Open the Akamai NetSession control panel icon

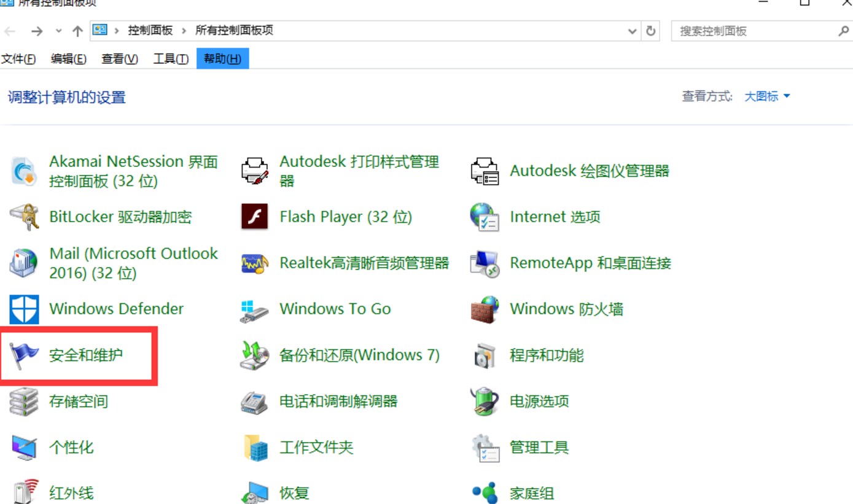click(x=25, y=171)
